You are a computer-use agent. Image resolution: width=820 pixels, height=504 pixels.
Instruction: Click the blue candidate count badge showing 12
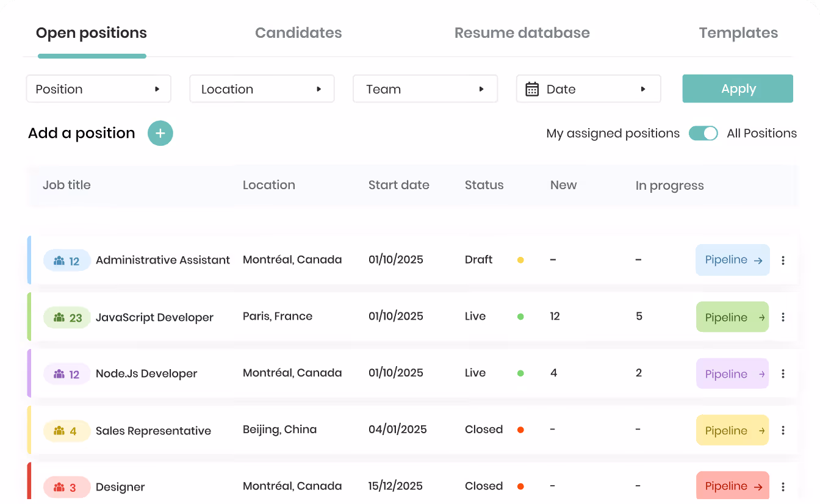pyautogui.click(x=67, y=261)
